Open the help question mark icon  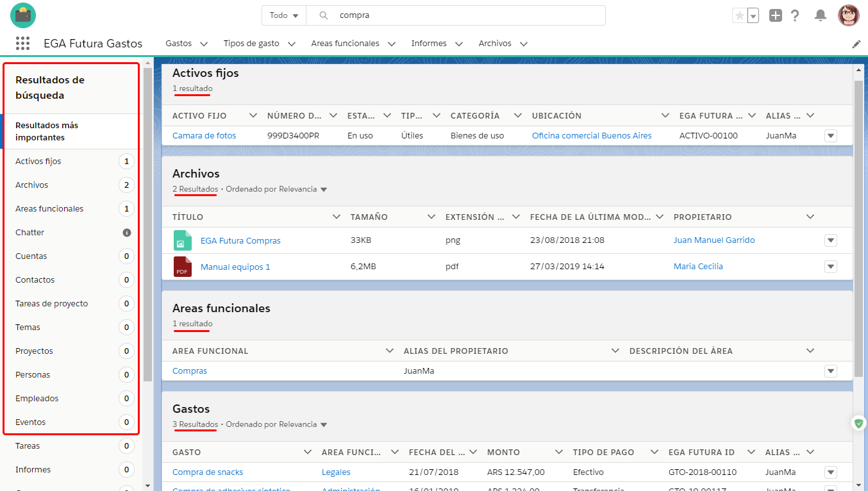(795, 15)
